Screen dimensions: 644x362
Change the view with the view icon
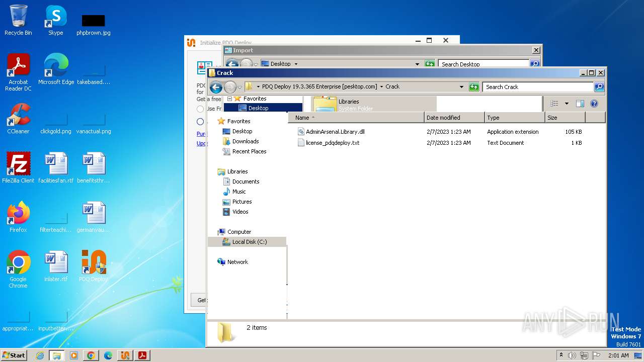[x=554, y=104]
